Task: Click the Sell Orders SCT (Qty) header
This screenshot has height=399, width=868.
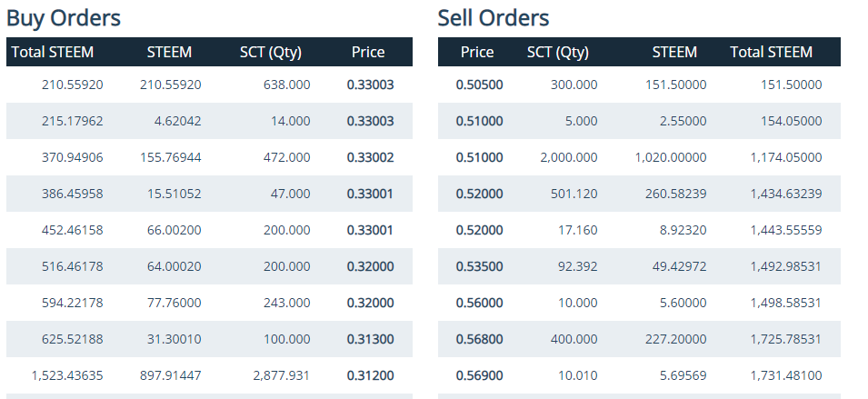Action: pos(558,52)
